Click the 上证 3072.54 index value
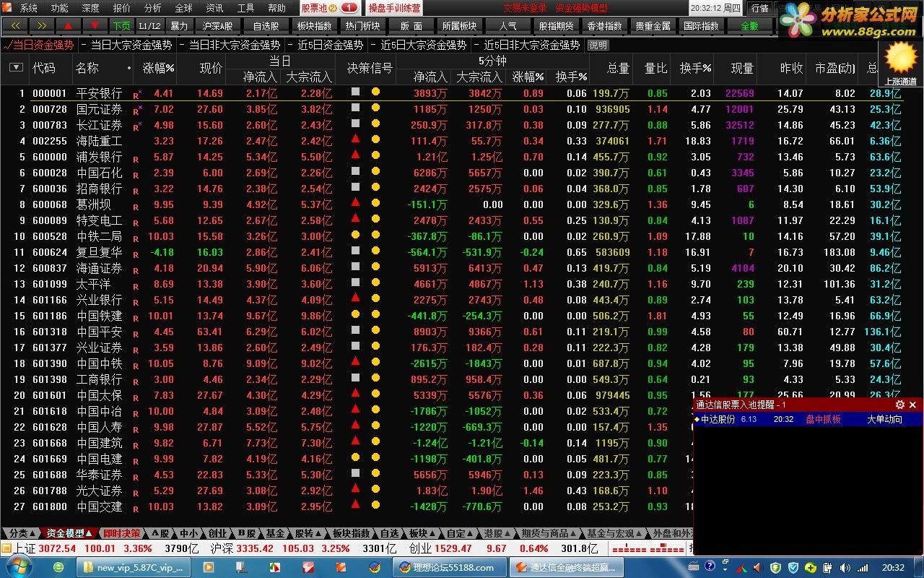This screenshot has width=924, height=578. pyautogui.click(x=57, y=548)
